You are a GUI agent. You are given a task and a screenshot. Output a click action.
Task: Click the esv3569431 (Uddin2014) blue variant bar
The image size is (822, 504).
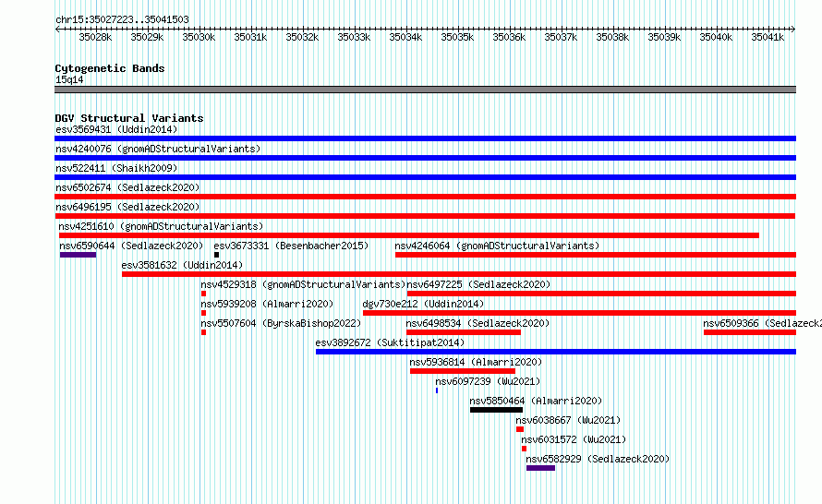click(x=425, y=138)
